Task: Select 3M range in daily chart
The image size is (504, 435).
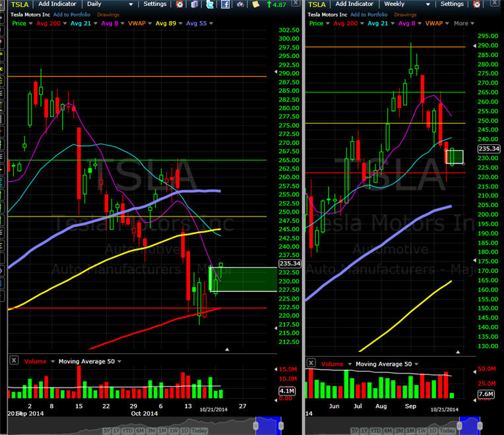Action: tap(151, 430)
